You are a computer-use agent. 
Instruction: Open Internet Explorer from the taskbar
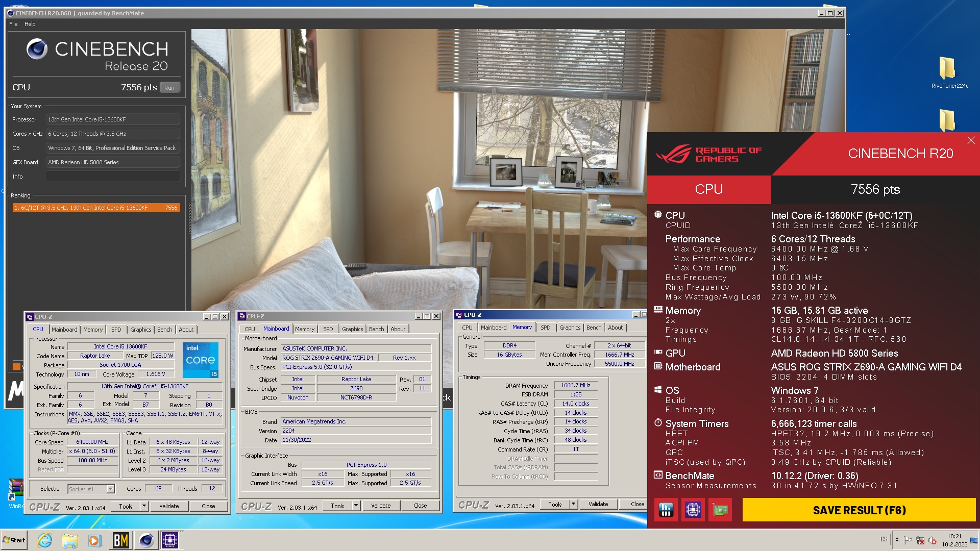click(45, 540)
